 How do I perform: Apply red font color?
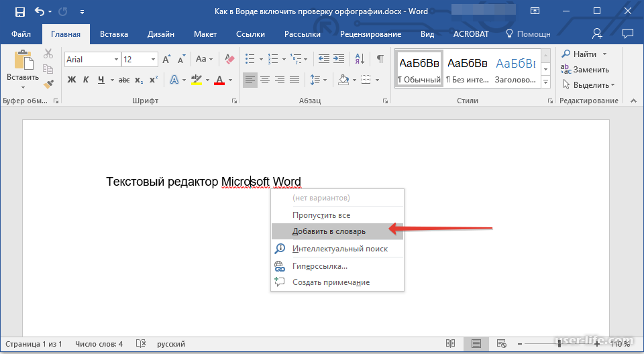click(x=219, y=80)
